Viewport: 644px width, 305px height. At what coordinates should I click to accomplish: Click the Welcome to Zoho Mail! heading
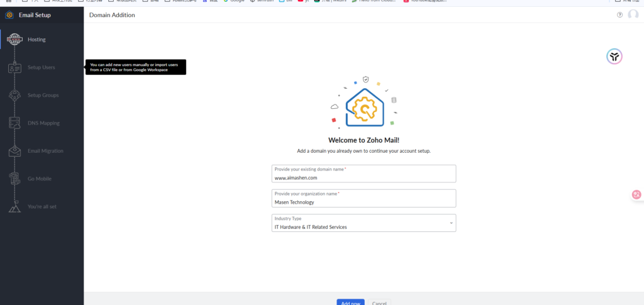click(364, 140)
